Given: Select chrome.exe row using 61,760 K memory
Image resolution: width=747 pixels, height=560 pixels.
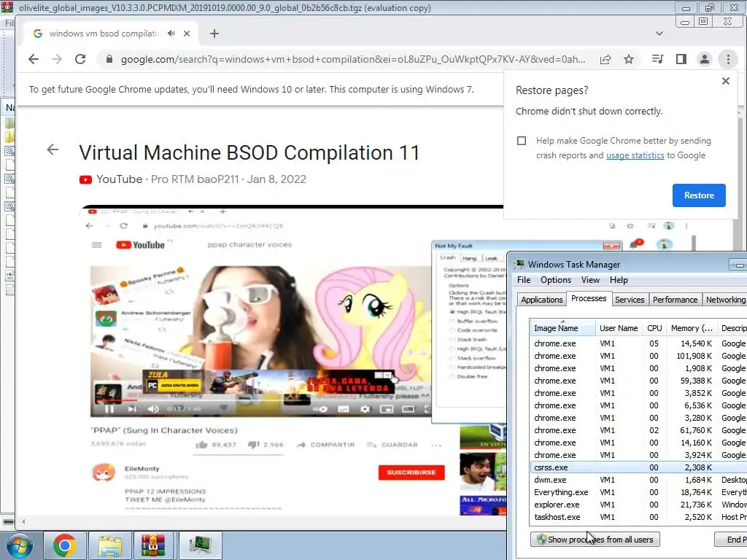Looking at the screenshot, I should coord(638,430).
